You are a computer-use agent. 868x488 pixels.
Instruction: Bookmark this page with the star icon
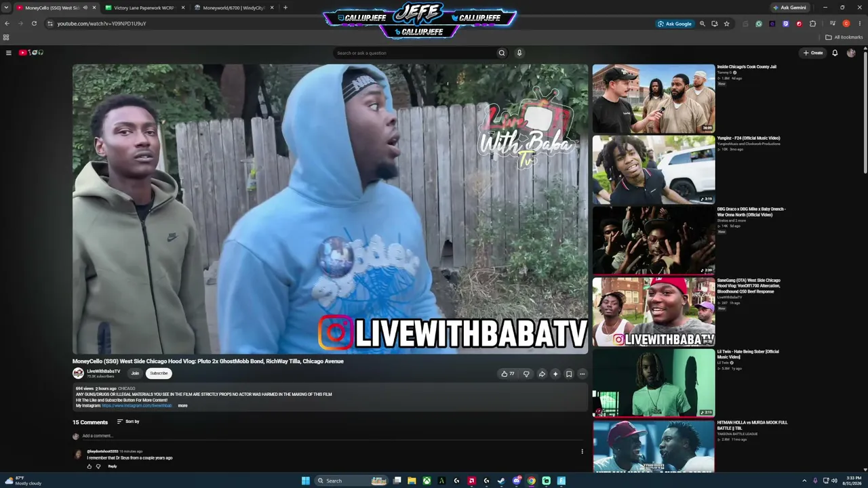727,24
